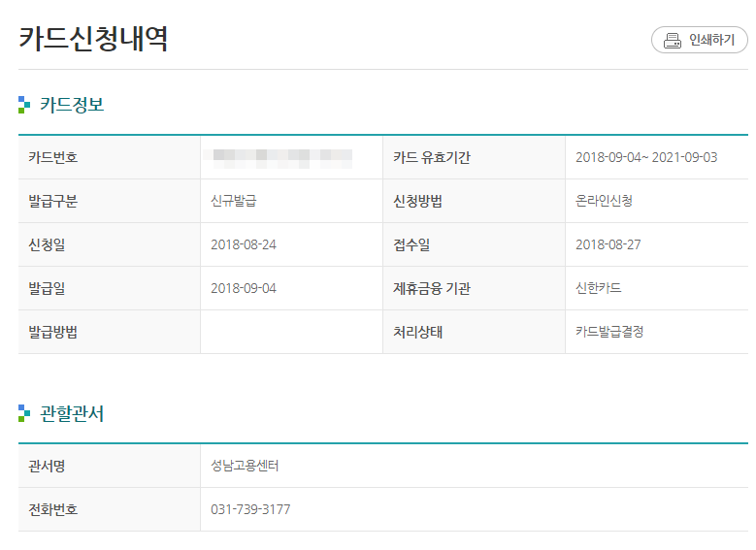Viewport: 756px width, 550px height.
Task: Select the 카드신청내역 page title
Action: pyautogui.click(x=94, y=38)
